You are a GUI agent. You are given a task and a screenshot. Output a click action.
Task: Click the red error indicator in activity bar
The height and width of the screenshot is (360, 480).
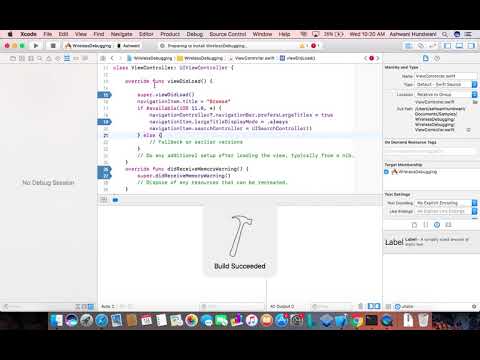315,46
